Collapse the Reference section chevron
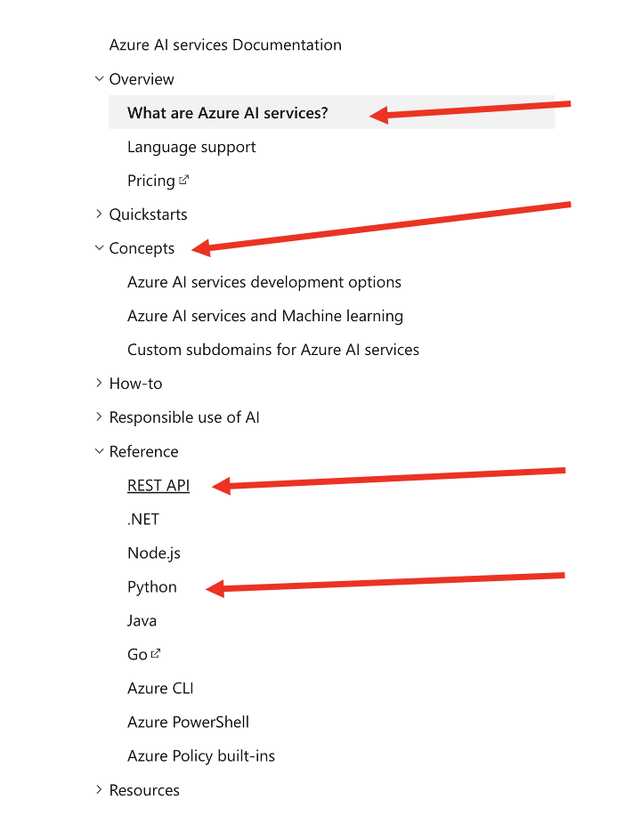This screenshot has width=641, height=840. click(99, 451)
